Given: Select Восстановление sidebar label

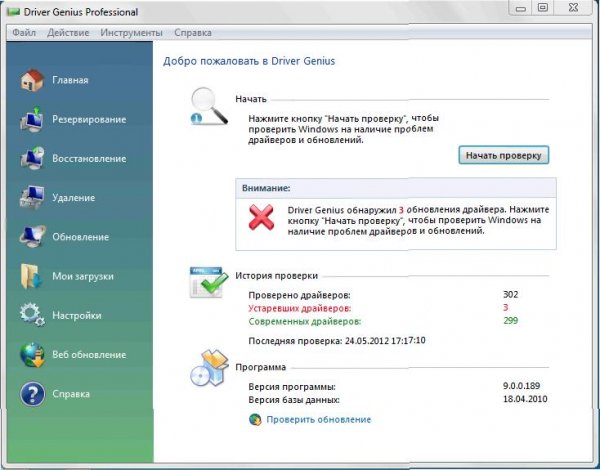Looking at the screenshot, I should coord(89,158).
